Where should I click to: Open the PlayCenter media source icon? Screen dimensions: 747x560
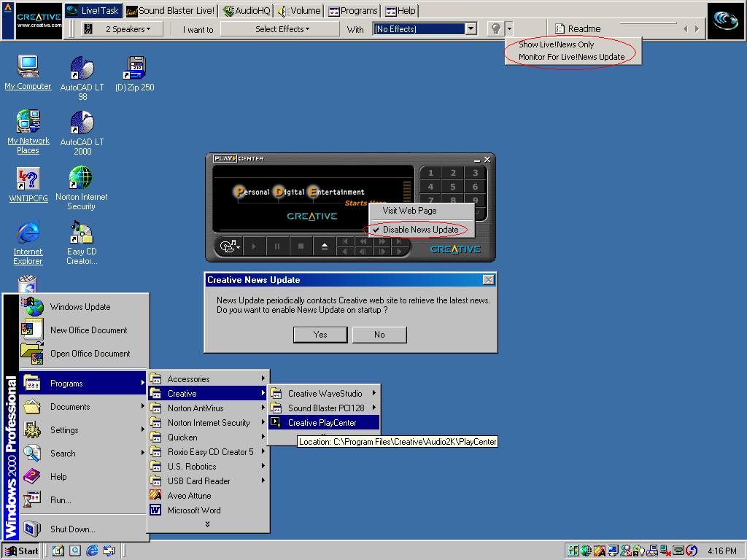click(x=229, y=246)
